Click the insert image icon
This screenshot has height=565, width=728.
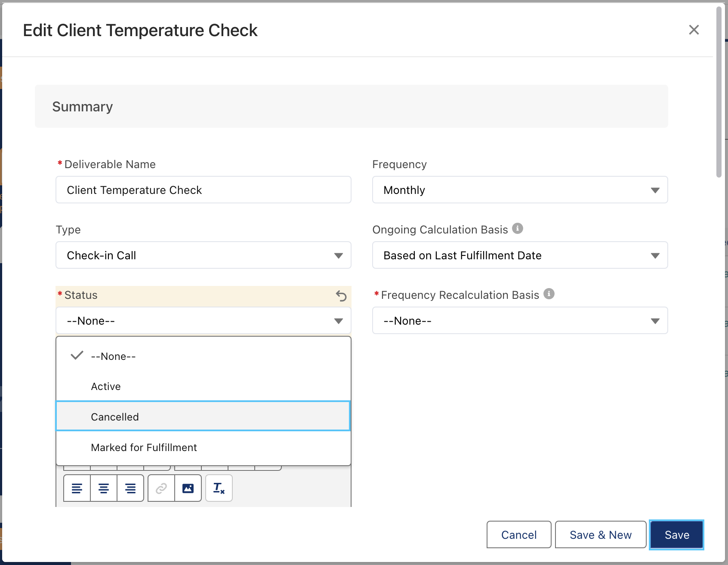[x=188, y=488]
